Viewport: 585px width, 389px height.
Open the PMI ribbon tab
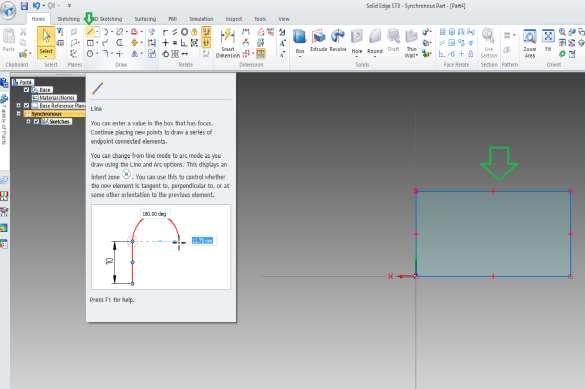[x=172, y=19]
